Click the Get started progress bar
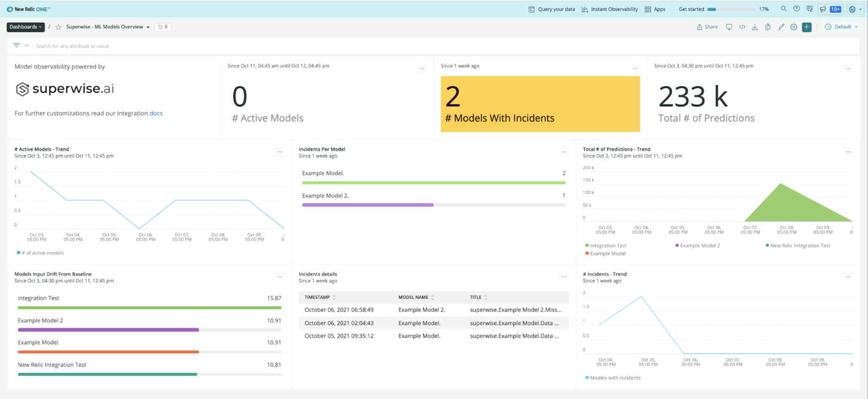Viewport: 868px width, 399px height. click(x=731, y=9)
